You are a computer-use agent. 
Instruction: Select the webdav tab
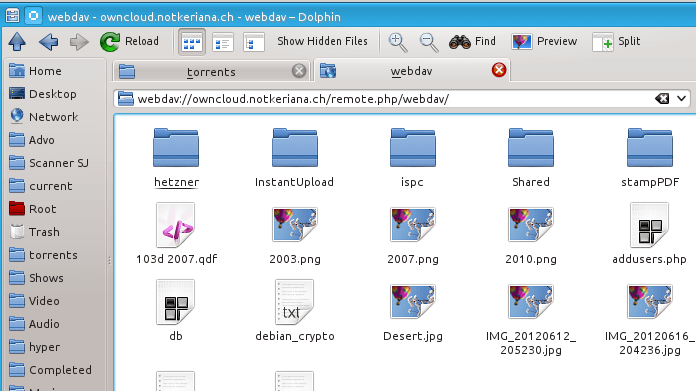(x=412, y=71)
